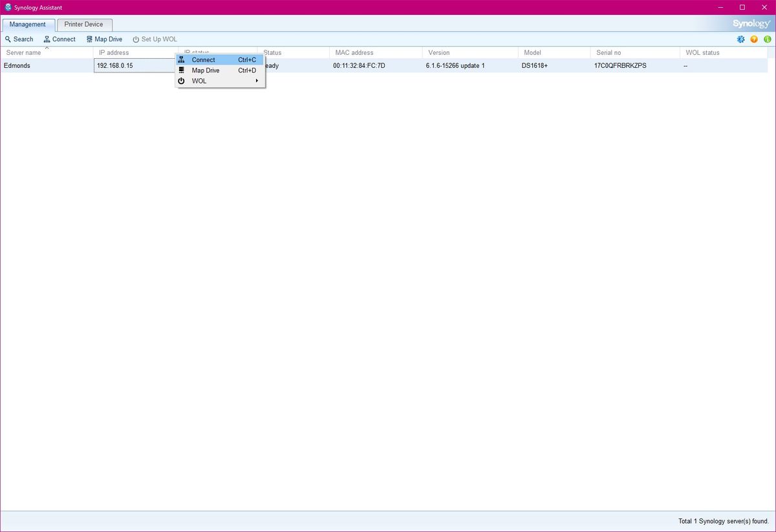
Task: Open Map Drive from the toolbar
Action: pyautogui.click(x=103, y=39)
